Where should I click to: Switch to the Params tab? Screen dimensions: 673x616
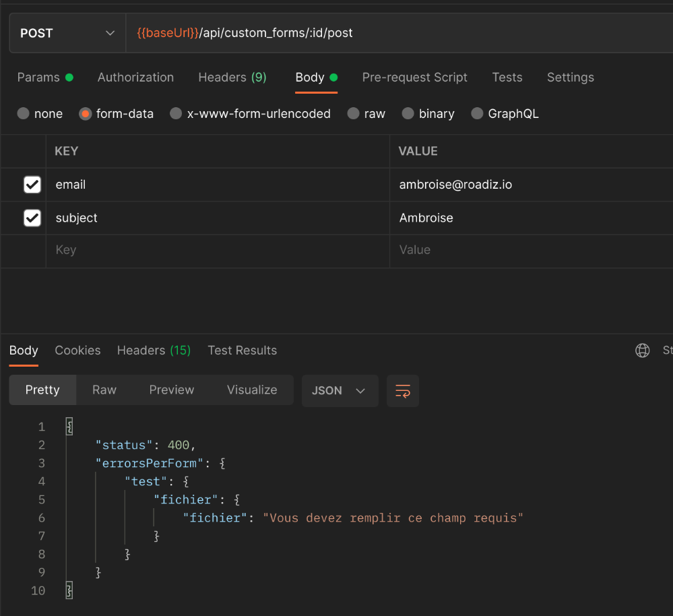45,78
